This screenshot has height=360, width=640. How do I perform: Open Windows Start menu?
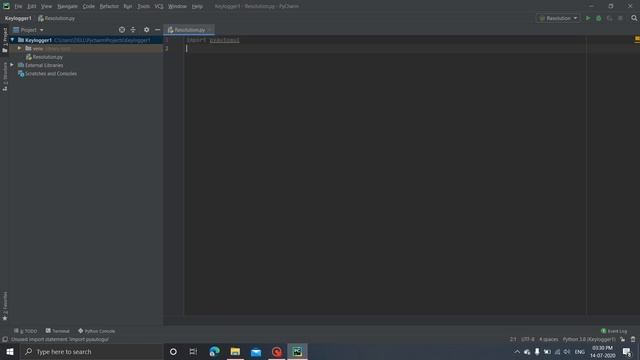(x=10, y=351)
